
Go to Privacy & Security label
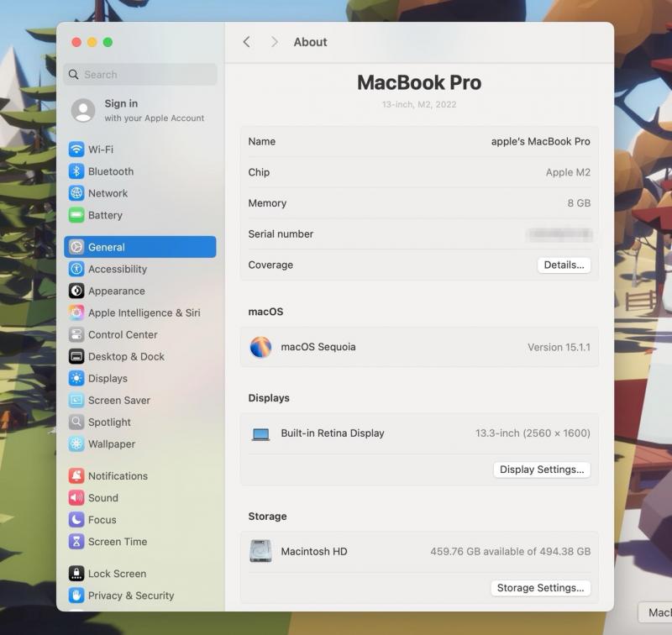click(131, 596)
